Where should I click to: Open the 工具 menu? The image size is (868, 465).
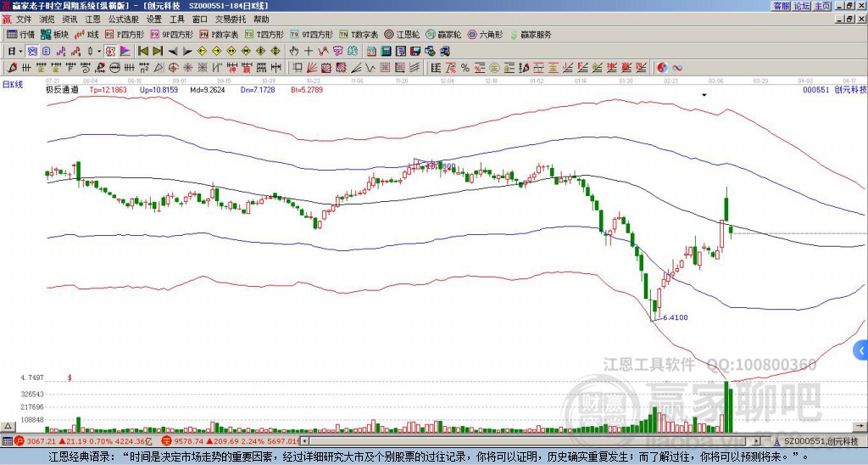[176, 20]
